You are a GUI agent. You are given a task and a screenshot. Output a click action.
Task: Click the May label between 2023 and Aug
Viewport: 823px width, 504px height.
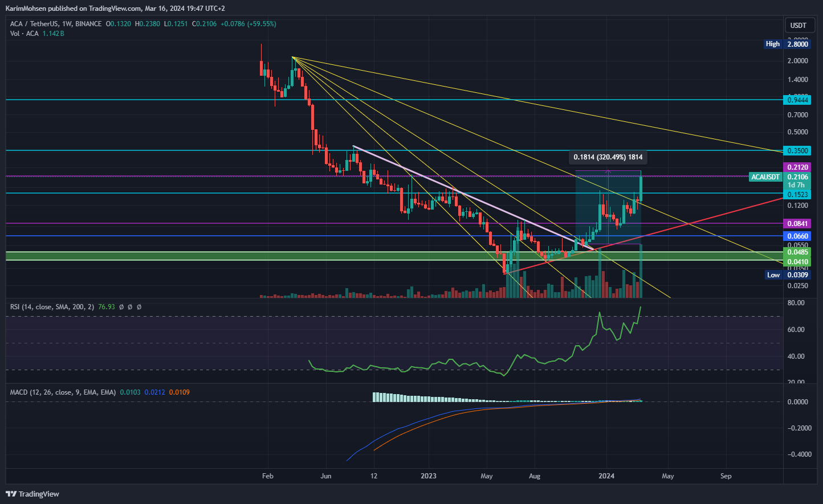(486, 476)
